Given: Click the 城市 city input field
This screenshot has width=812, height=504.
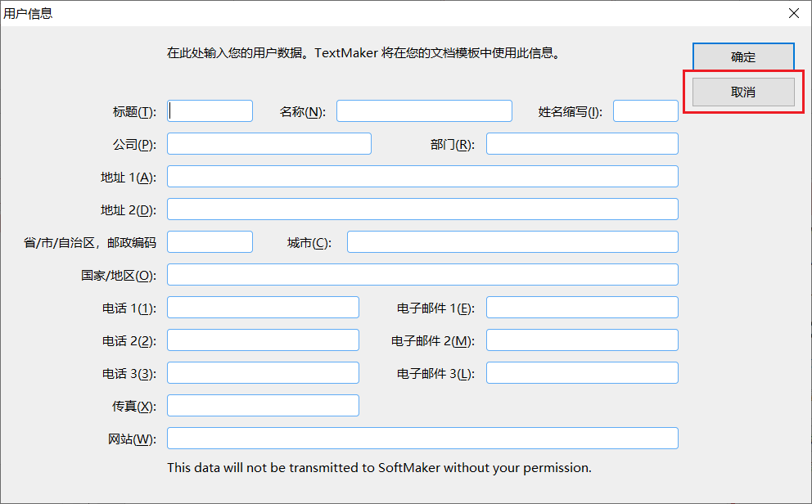Looking at the screenshot, I should [x=512, y=241].
